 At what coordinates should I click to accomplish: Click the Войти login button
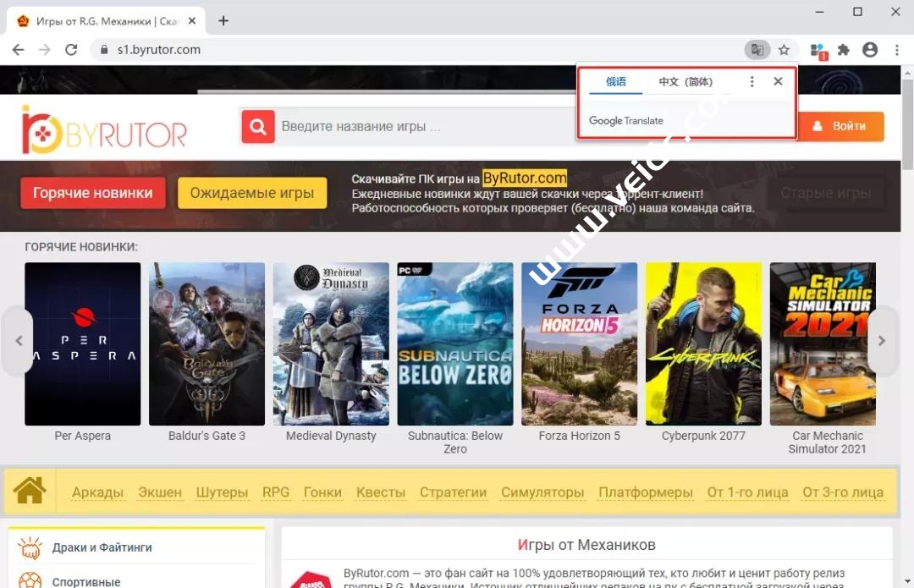click(840, 126)
